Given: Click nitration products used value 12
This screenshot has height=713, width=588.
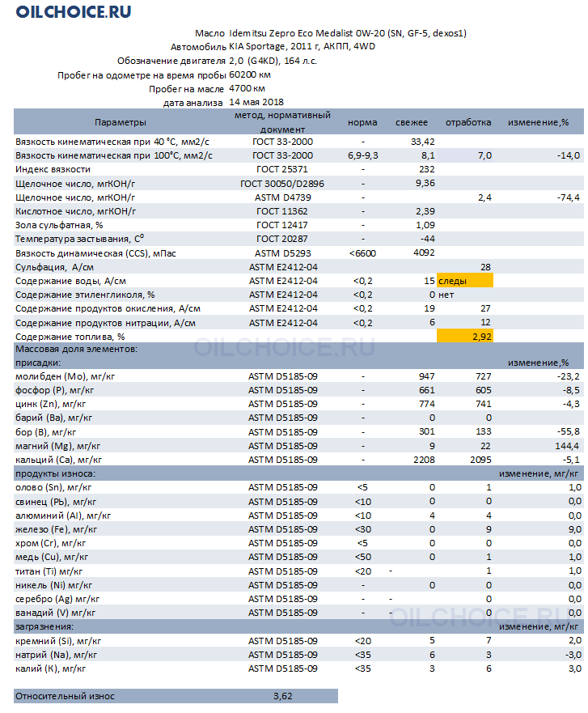Looking at the screenshot, I should (485, 322).
